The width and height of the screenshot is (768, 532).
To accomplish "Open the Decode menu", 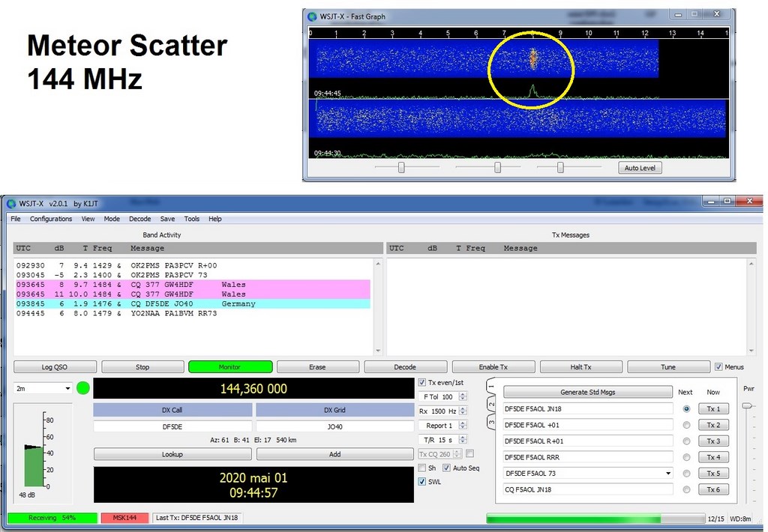I will [139, 219].
